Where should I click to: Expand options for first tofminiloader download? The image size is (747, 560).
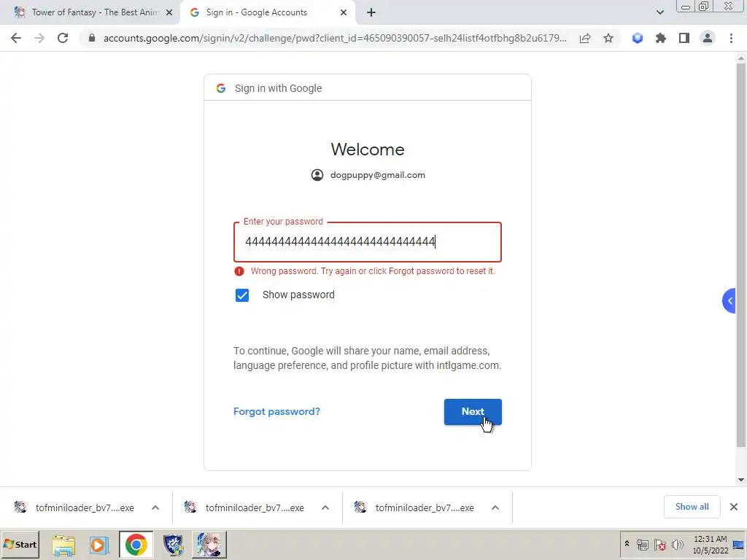(155, 507)
